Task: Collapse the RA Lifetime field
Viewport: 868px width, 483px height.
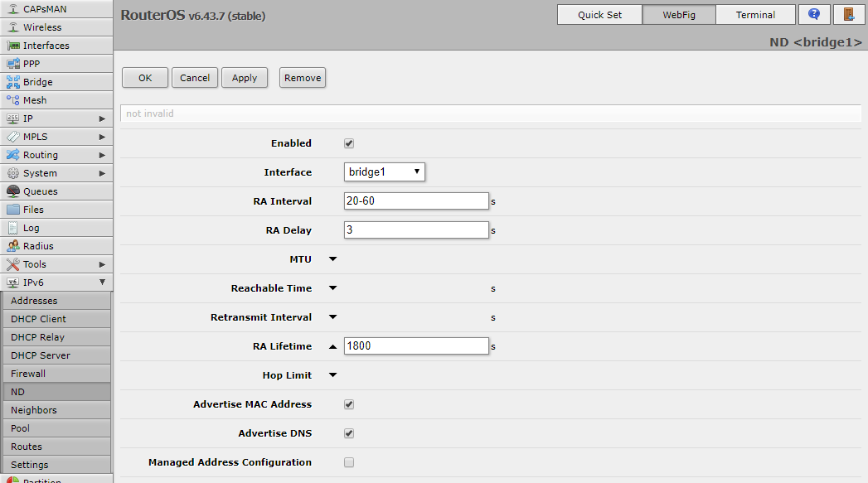Action: tap(332, 345)
